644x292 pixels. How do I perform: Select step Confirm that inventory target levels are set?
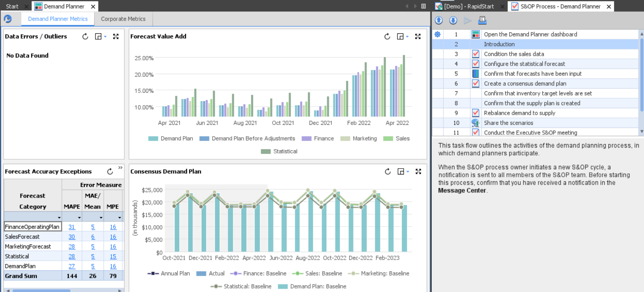coord(538,93)
